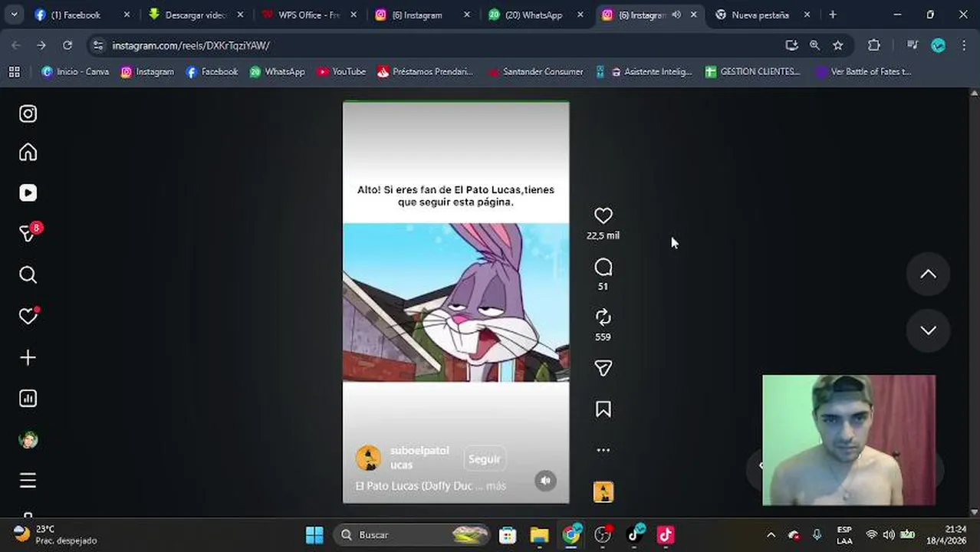This screenshot has width=980, height=552.
Task: Repost the reel
Action: pos(603,317)
